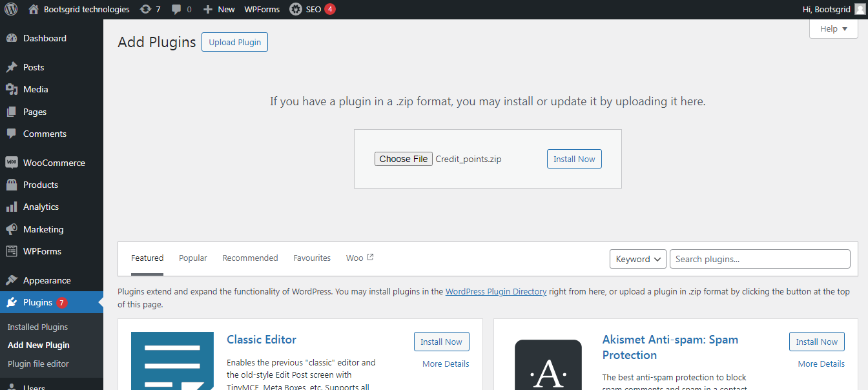Click the red 7 badge beside Plugins

tap(62, 302)
